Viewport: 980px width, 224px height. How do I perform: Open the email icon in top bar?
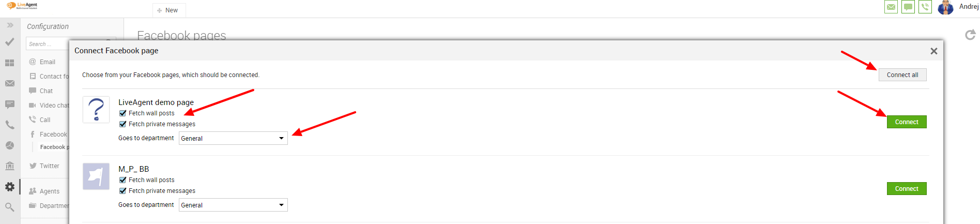891,7
